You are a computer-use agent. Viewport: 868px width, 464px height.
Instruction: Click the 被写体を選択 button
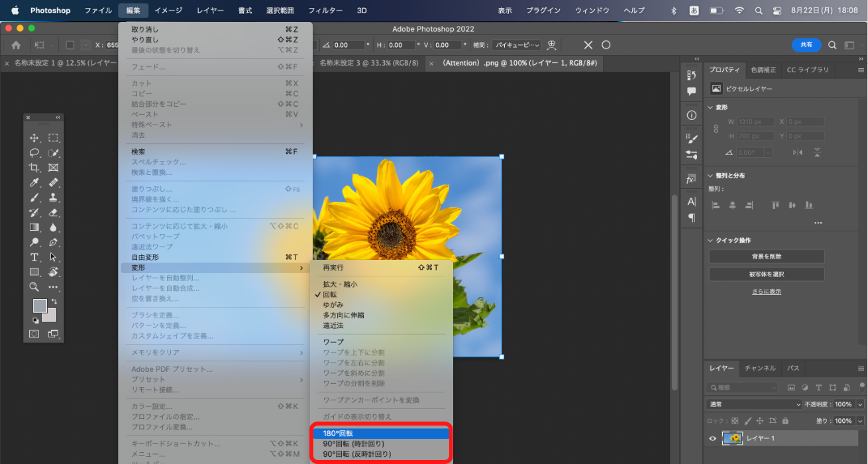(767, 274)
